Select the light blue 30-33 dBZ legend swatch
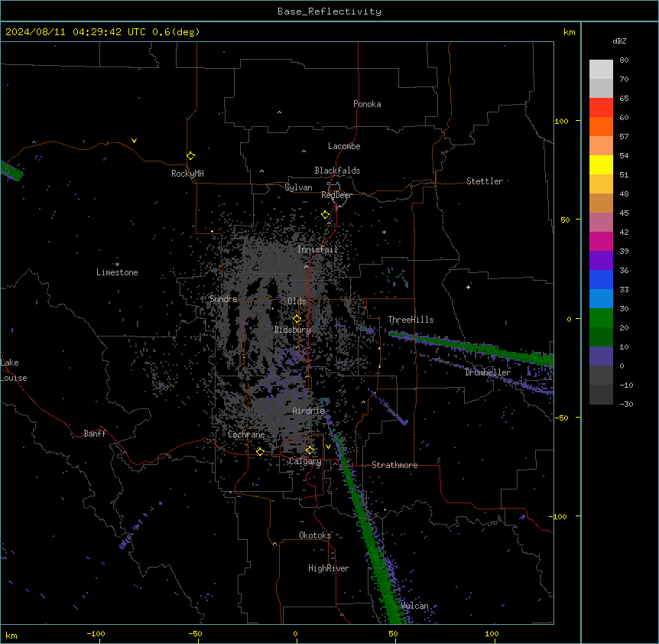 (601, 299)
